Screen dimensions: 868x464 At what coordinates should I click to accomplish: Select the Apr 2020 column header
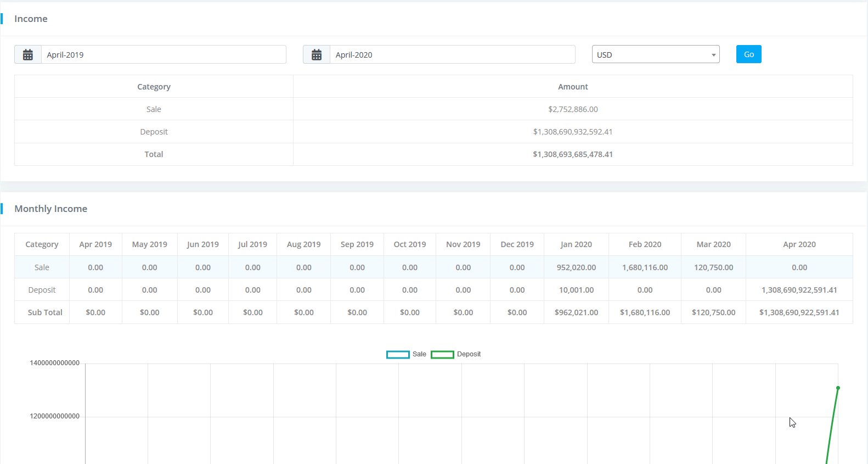tap(799, 245)
